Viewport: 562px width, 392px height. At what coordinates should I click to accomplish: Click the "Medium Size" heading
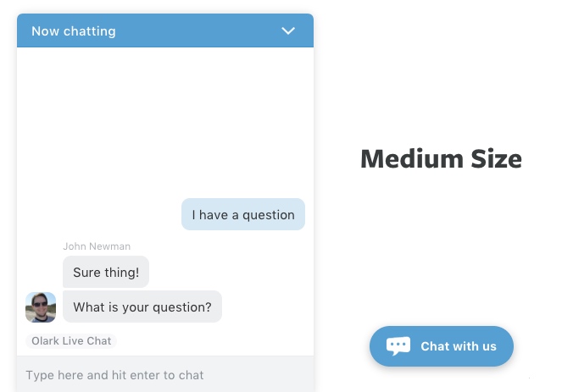click(441, 158)
